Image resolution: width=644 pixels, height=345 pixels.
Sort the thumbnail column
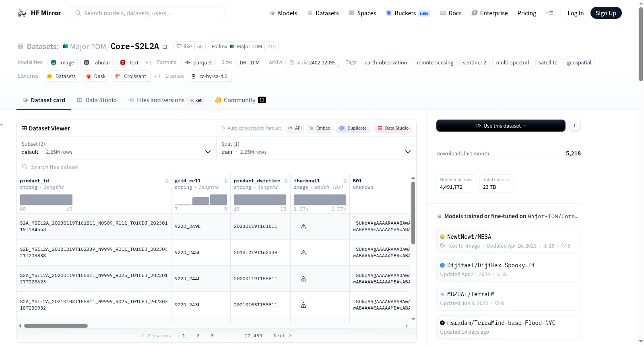[345, 181]
